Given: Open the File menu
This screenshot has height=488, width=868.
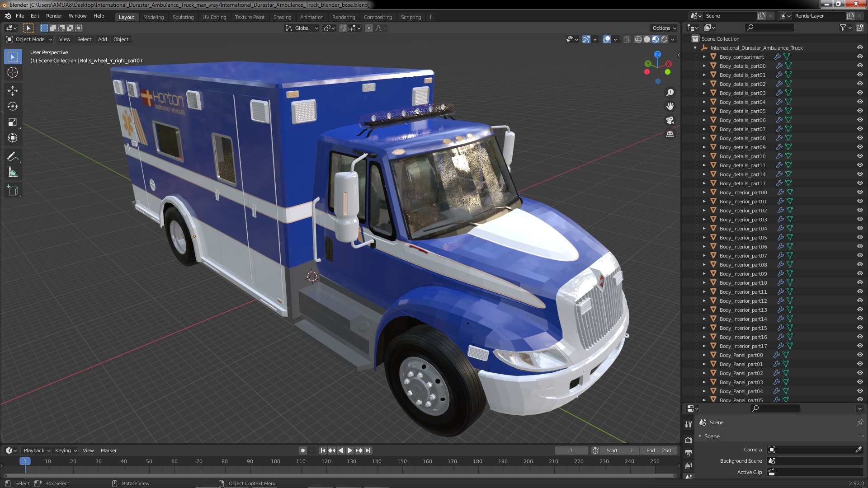Looking at the screenshot, I should 20,16.
